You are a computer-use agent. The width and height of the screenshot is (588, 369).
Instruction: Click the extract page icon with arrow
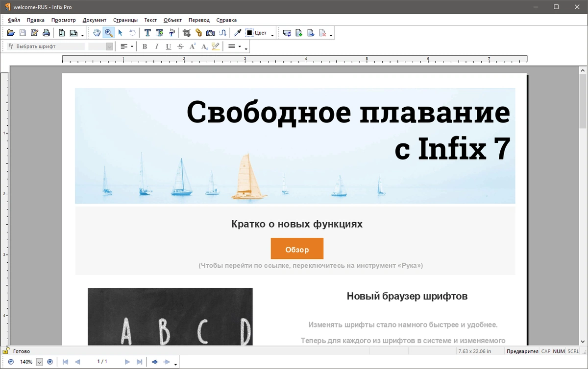point(311,33)
